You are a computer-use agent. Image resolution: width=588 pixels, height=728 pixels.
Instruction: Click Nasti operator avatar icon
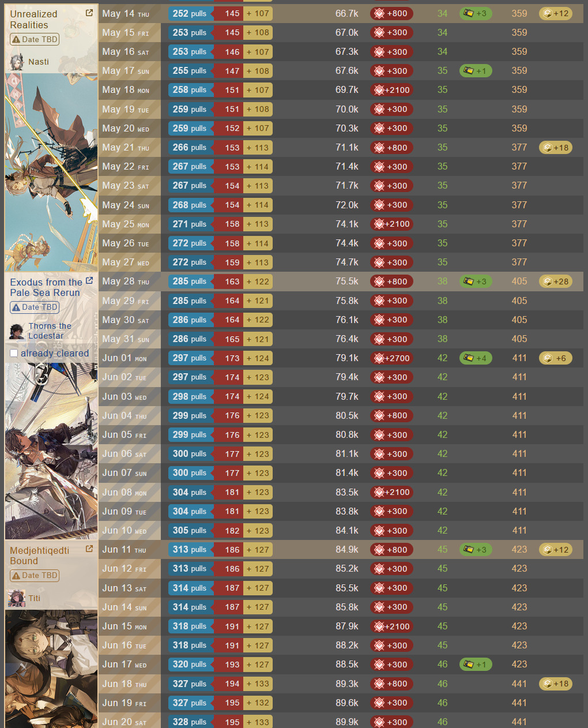(17, 62)
